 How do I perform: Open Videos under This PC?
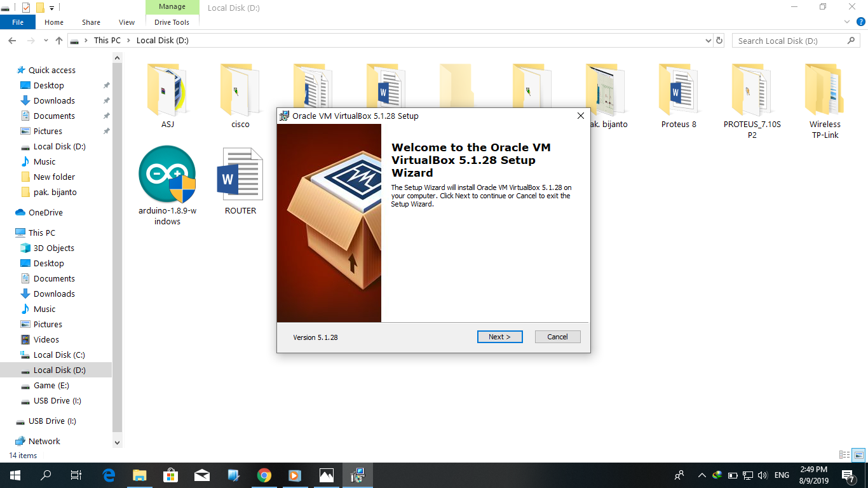click(x=46, y=339)
